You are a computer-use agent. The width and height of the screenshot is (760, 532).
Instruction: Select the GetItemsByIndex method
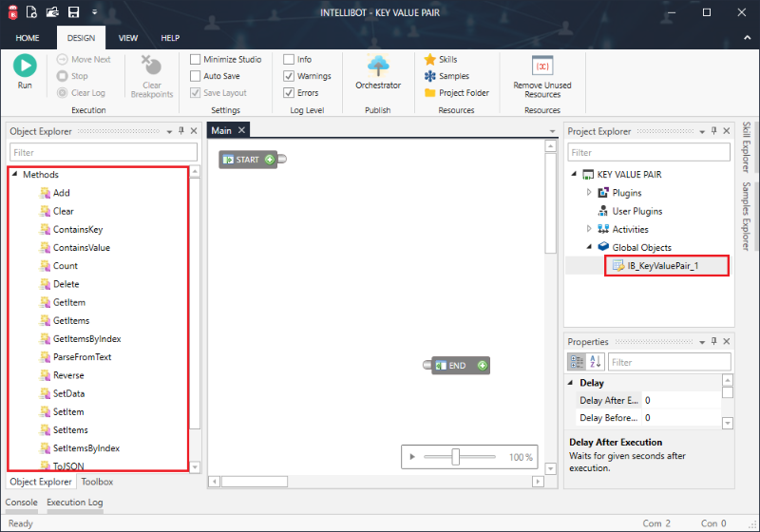(x=86, y=339)
